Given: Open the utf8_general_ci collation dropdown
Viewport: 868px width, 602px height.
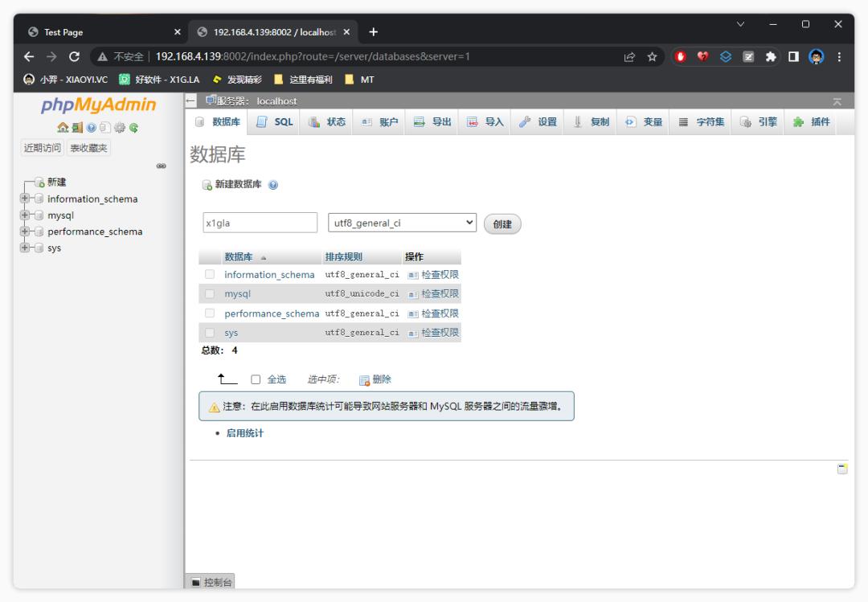Looking at the screenshot, I should point(400,222).
